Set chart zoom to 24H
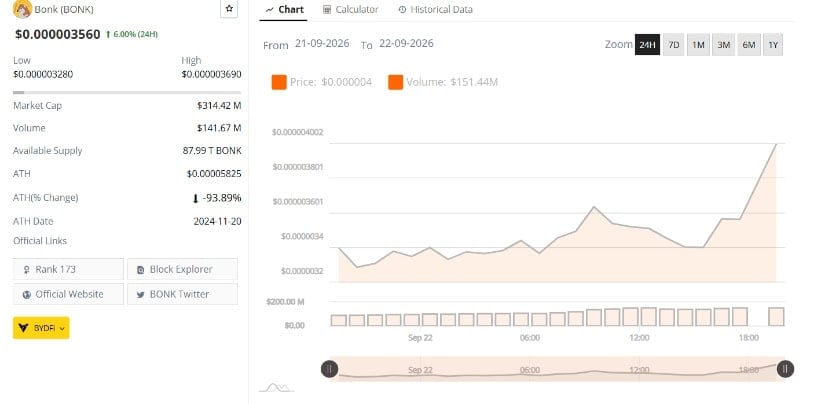825x404 pixels. (x=647, y=45)
